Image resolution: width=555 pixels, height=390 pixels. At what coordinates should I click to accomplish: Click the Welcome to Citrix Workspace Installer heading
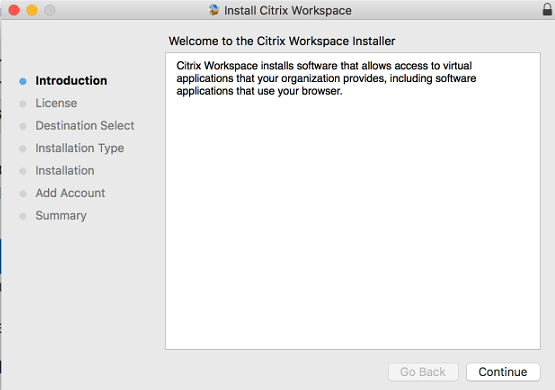pyautogui.click(x=282, y=41)
